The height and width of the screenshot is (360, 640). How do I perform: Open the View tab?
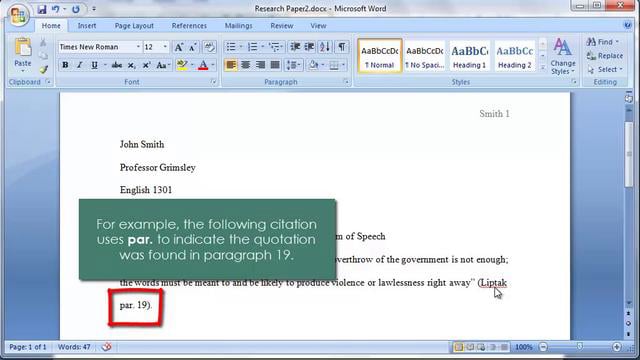pos(318,26)
